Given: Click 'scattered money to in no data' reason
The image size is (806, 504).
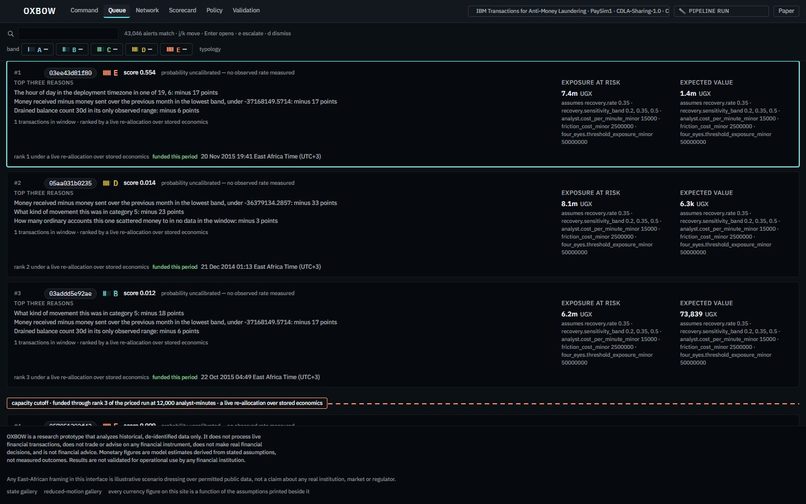Looking at the screenshot, I should (145, 221).
